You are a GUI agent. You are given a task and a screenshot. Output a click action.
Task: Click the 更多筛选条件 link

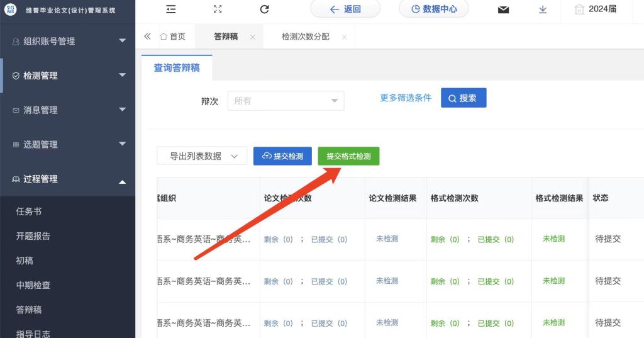[x=406, y=98]
